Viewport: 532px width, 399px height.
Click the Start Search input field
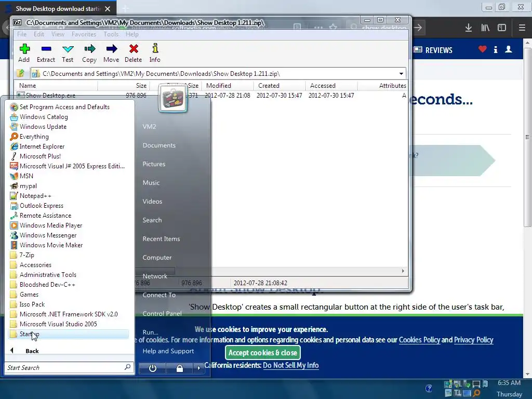coord(69,367)
